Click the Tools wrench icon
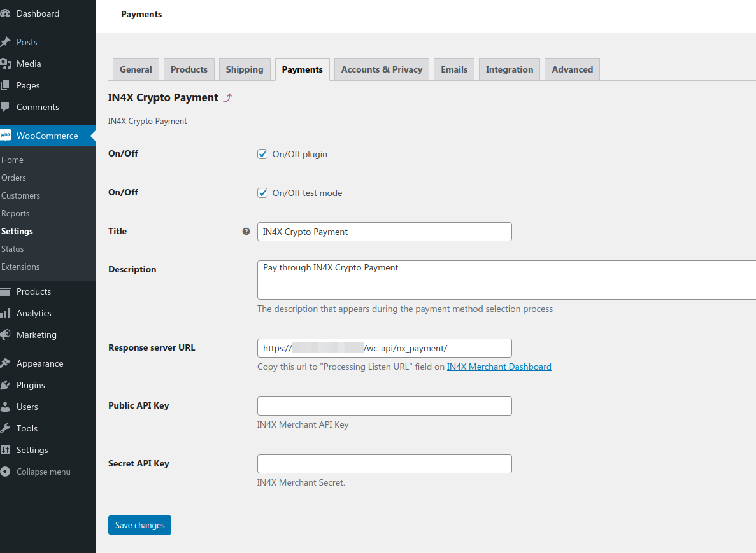This screenshot has width=756, height=553. [5, 428]
